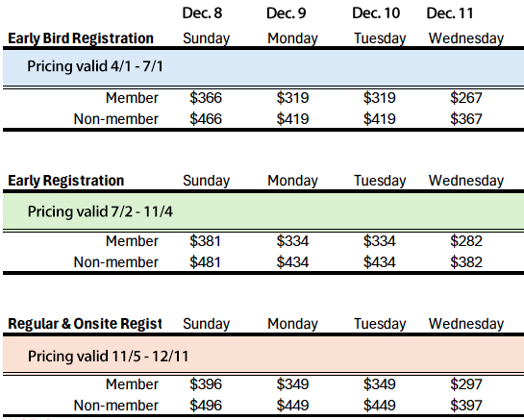
Task: Click Early Registration Non-member Monday price $434
Action: pos(292,262)
